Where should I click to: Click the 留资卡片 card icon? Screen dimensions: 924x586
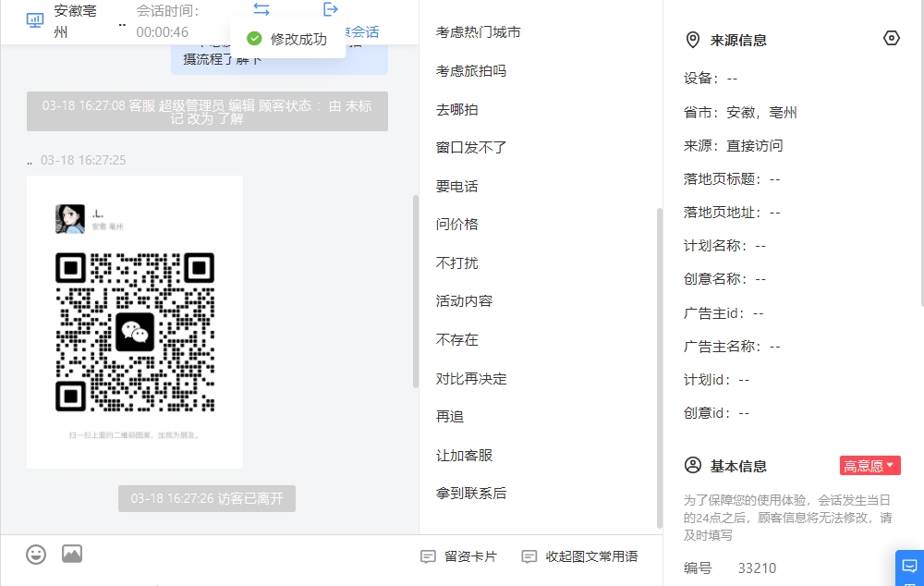coord(428,556)
